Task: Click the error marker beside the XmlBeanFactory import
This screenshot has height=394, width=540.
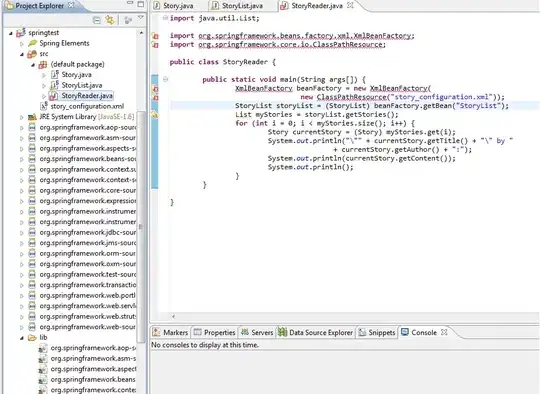Action: pos(155,36)
